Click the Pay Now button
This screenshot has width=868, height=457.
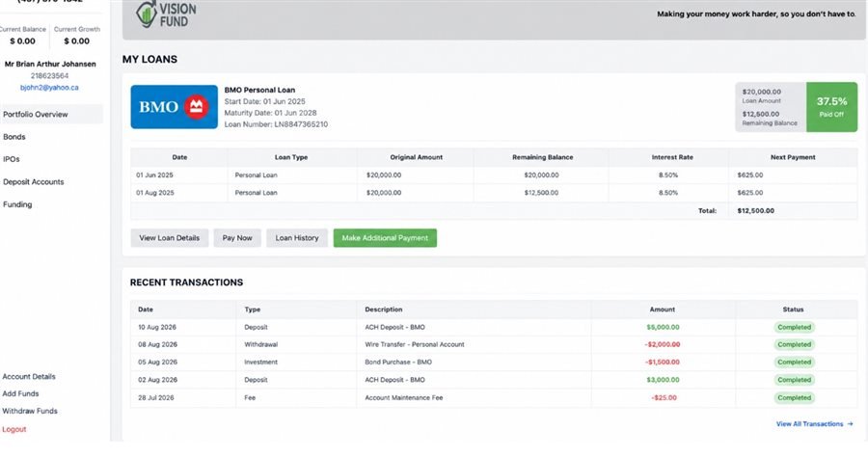point(237,238)
